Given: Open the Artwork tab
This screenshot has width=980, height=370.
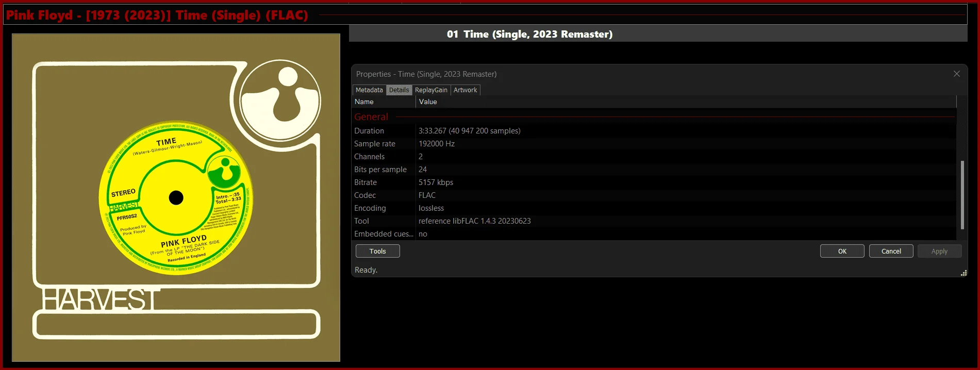Looking at the screenshot, I should [465, 90].
